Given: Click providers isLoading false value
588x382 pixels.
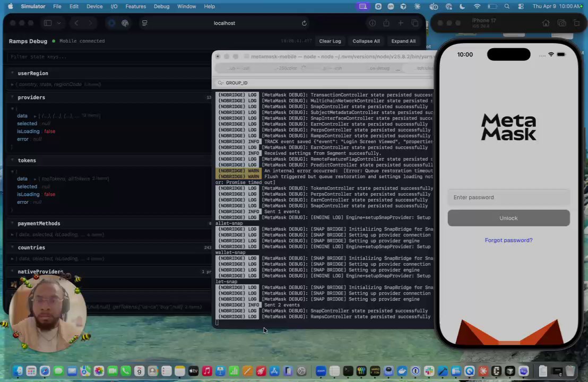Looking at the screenshot, I should click(x=49, y=131).
